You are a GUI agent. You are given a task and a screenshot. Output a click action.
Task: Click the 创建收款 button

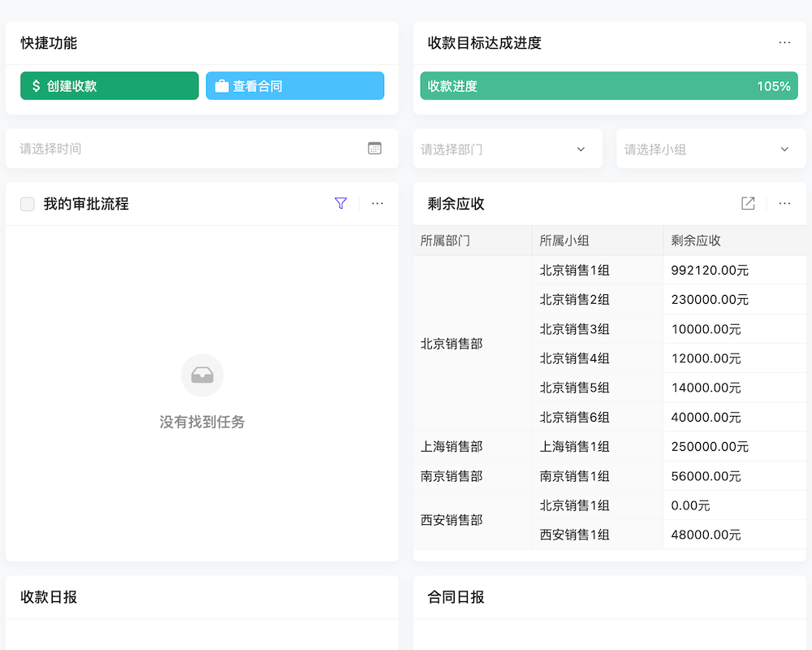click(x=110, y=85)
